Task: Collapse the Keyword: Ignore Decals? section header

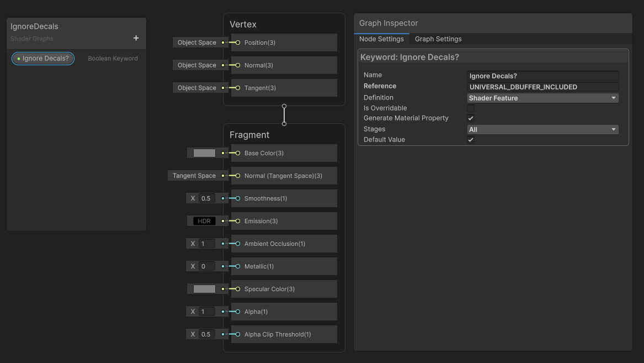Action: 494,56
